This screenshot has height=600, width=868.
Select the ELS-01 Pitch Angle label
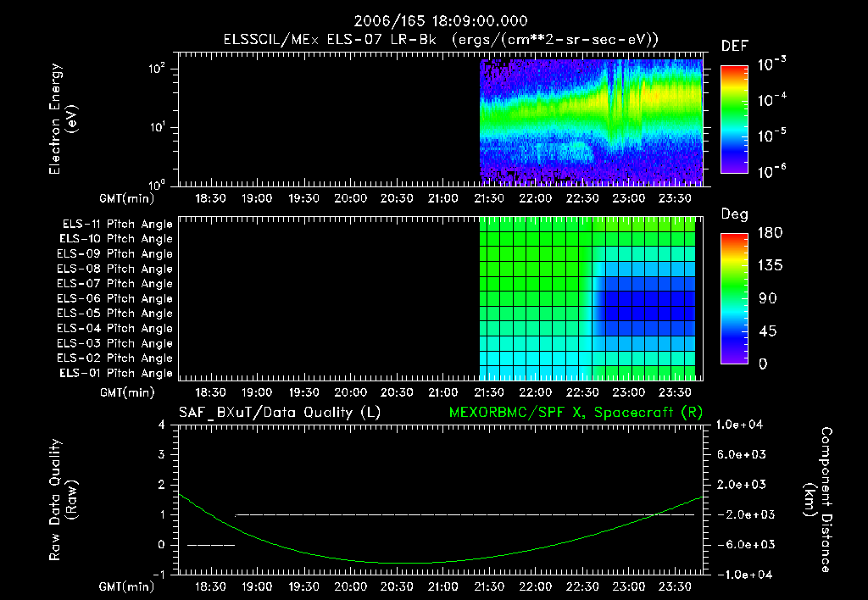pyautogui.click(x=116, y=373)
